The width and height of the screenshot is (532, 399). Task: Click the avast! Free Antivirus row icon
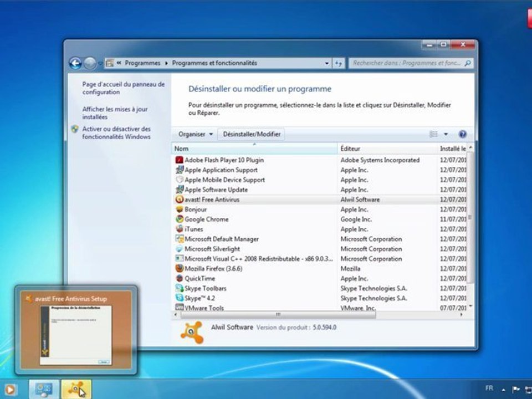[179, 199]
